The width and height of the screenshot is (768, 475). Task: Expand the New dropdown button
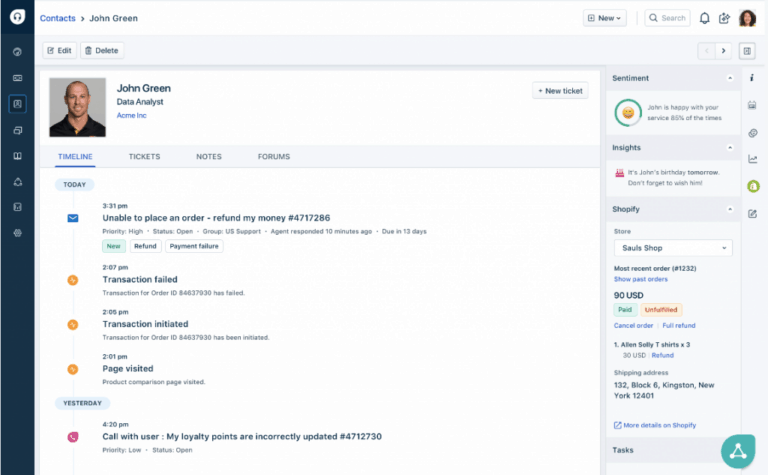pos(606,18)
